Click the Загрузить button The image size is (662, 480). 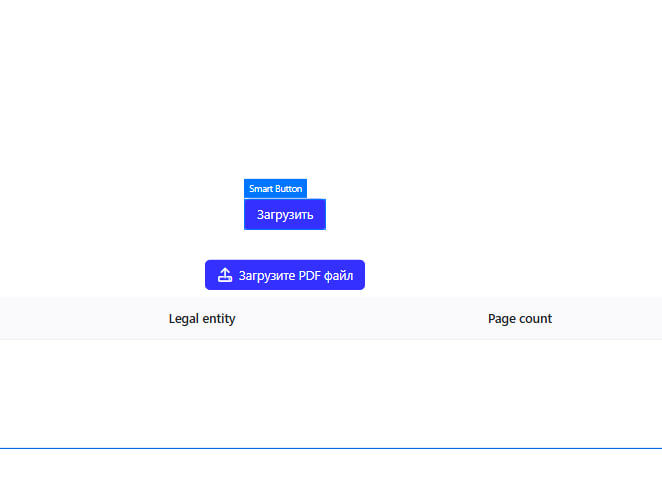pyautogui.click(x=285, y=214)
